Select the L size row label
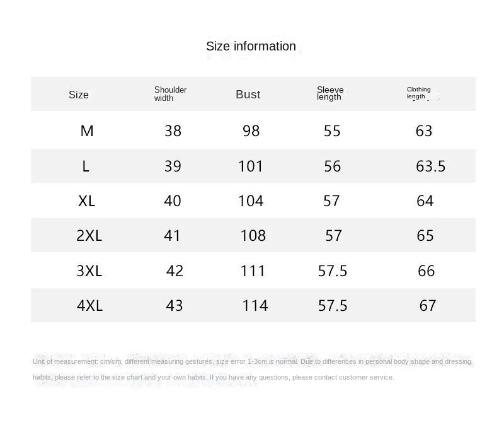 click(x=86, y=166)
